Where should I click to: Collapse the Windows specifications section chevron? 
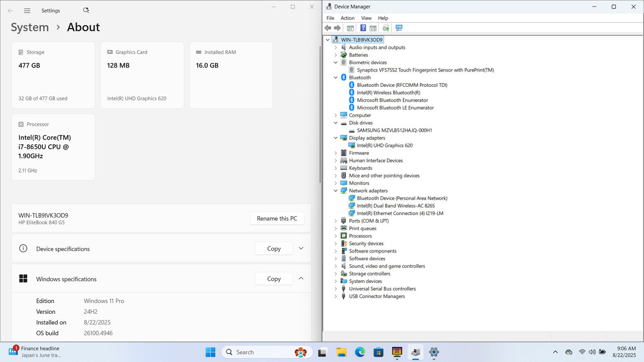[x=301, y=279]
